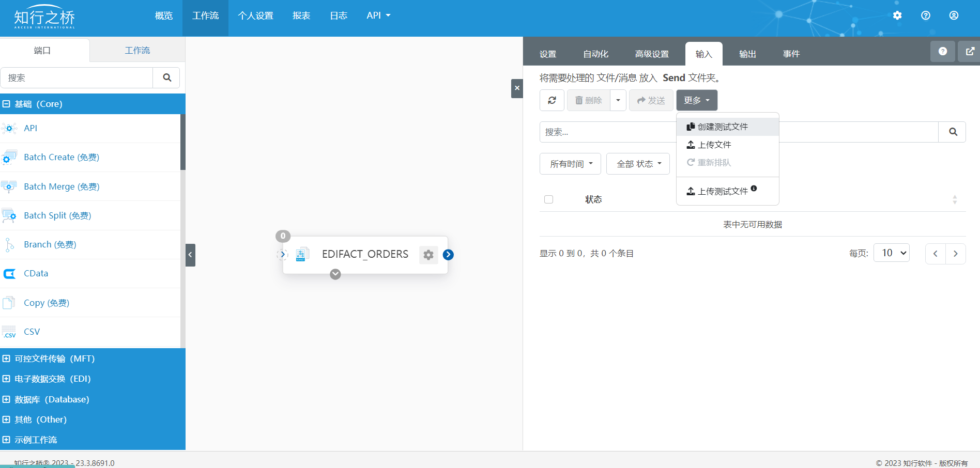Open panel in new window icon
Image resolution: width=980 pixels, height=468 pixels.
point(970,52)
